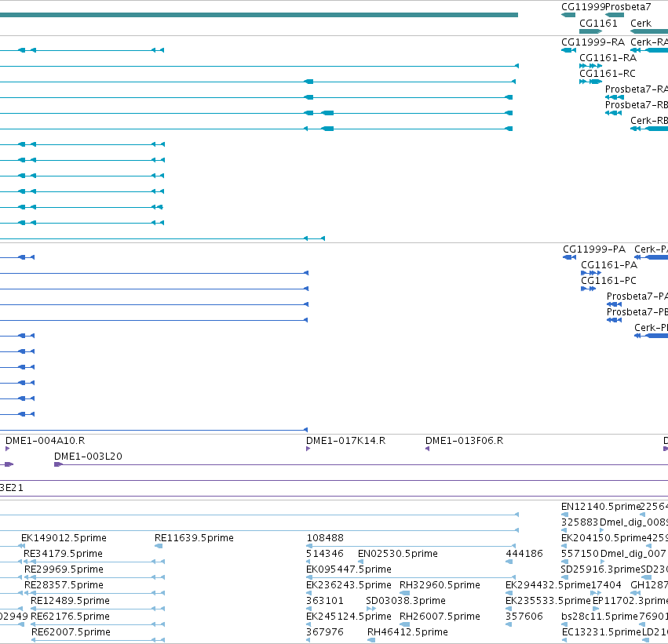Select EST EK149012.5prime
Screen dimensions: 668x644
click(64, 538)
